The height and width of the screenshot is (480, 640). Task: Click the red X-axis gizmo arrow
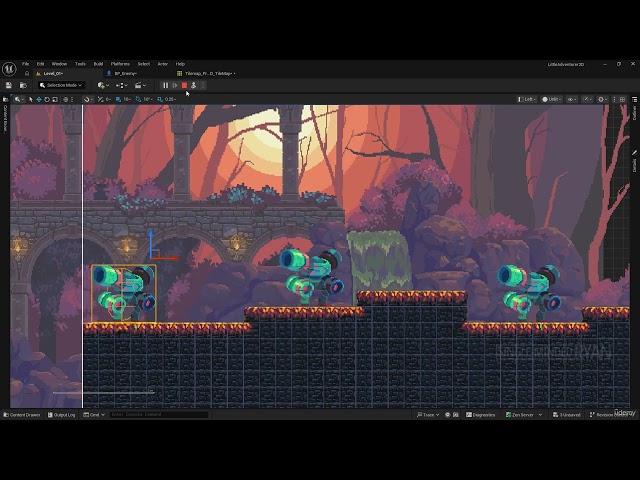[x=168, y=258]
